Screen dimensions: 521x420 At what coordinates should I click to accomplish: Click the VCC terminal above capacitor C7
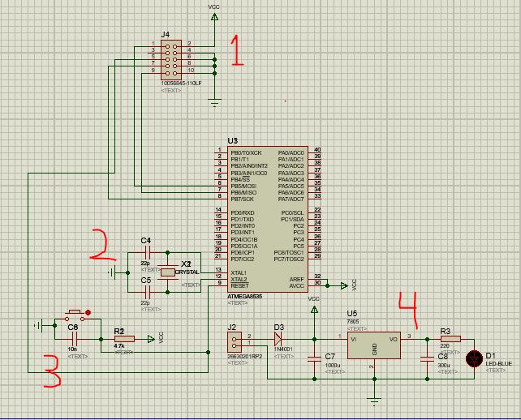point(314,310)
